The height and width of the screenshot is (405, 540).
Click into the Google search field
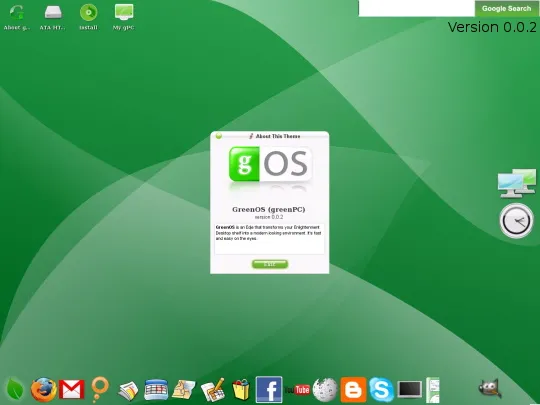click(x=417, y=8)
